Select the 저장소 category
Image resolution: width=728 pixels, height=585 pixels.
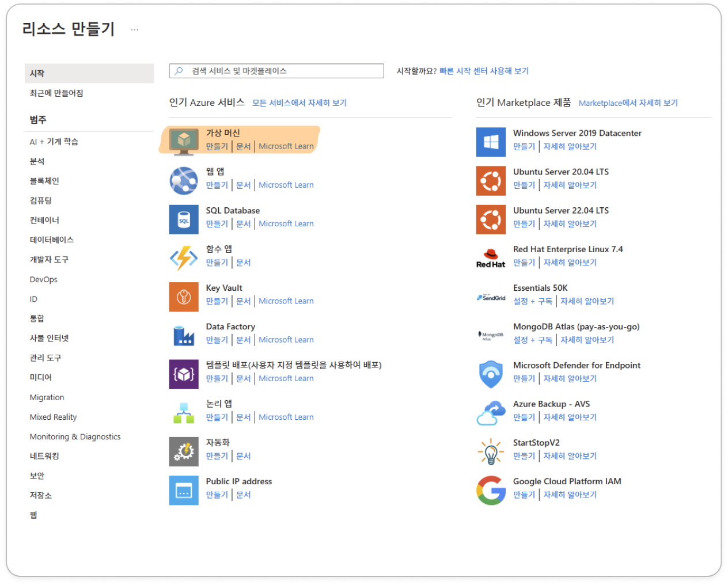pyautogui.click(x=41, y=495)
